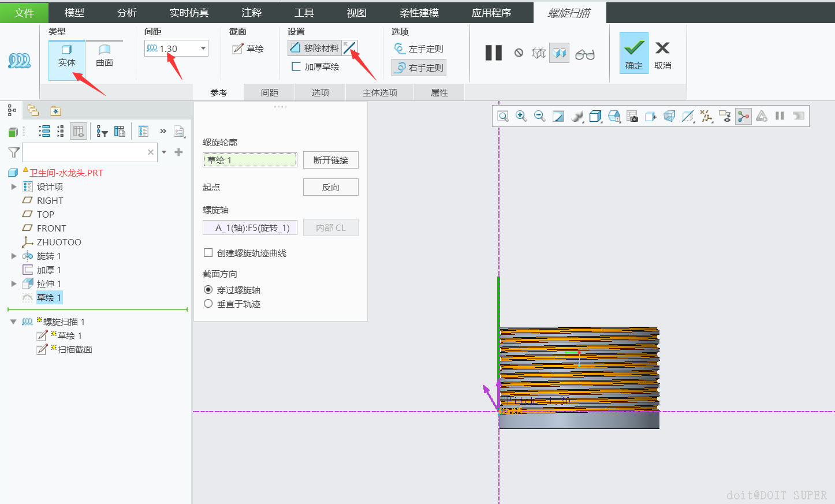
Task: Click the zoom in magnifier icon
Action: (x=521, y=116)
